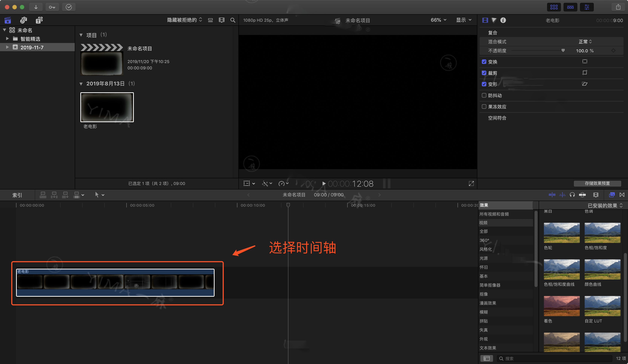
Task: Uncheck the 裁剪 checkbox
Action: 484,73
